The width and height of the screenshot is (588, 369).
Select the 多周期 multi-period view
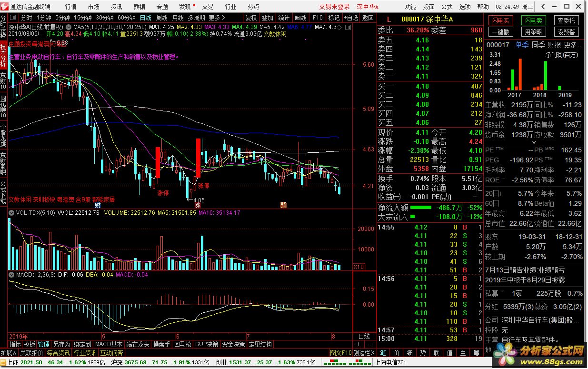pyautogui.click(x=196, y=18)
